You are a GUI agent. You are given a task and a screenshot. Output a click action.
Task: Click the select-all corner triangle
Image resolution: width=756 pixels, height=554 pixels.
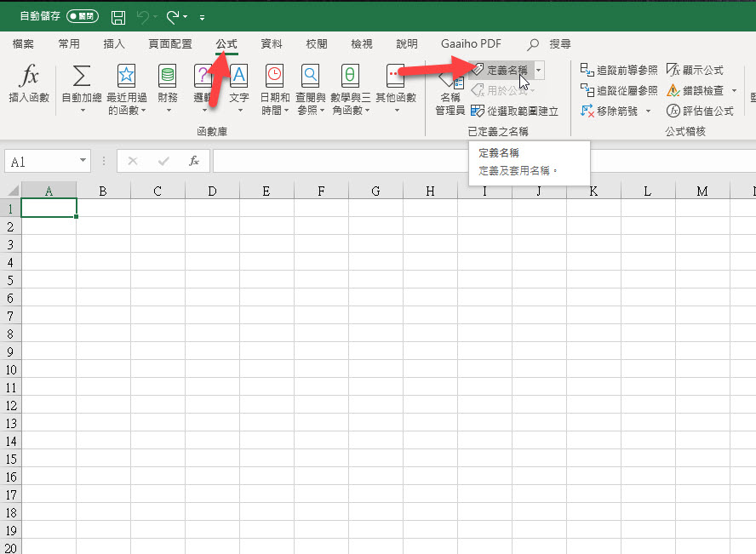[x=13, y=191]
